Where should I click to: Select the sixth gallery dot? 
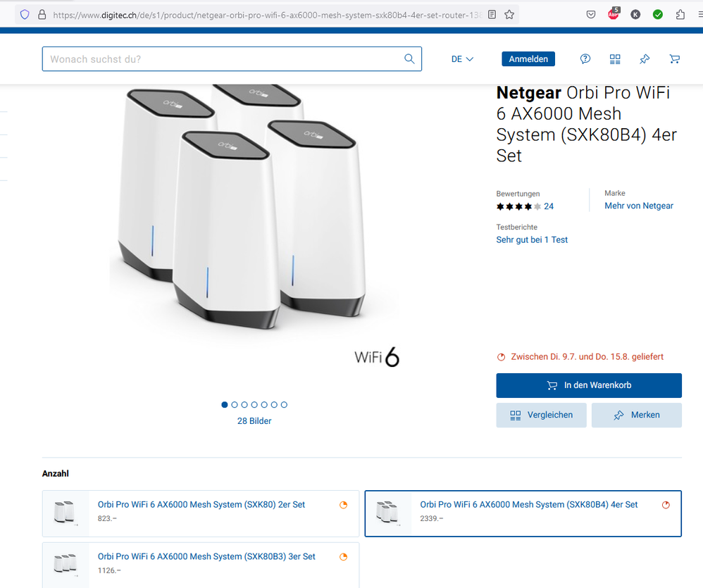274,405
